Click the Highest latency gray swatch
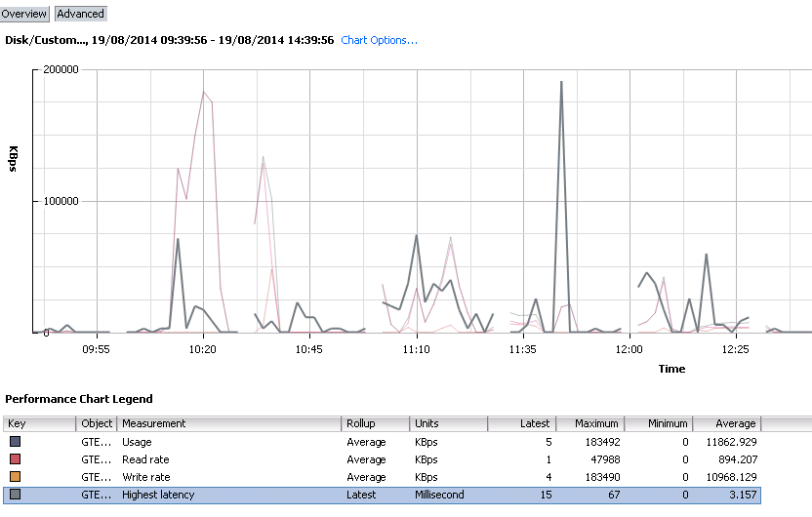812x517 pixels. 15,495
